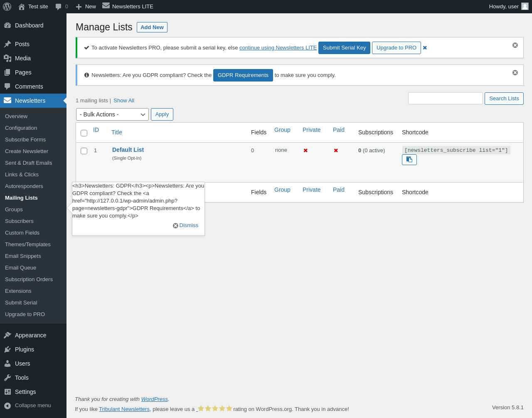This screenshot has height=418, width=532.
Task: Click the Tools wrench icon
Action: [7, 378]
